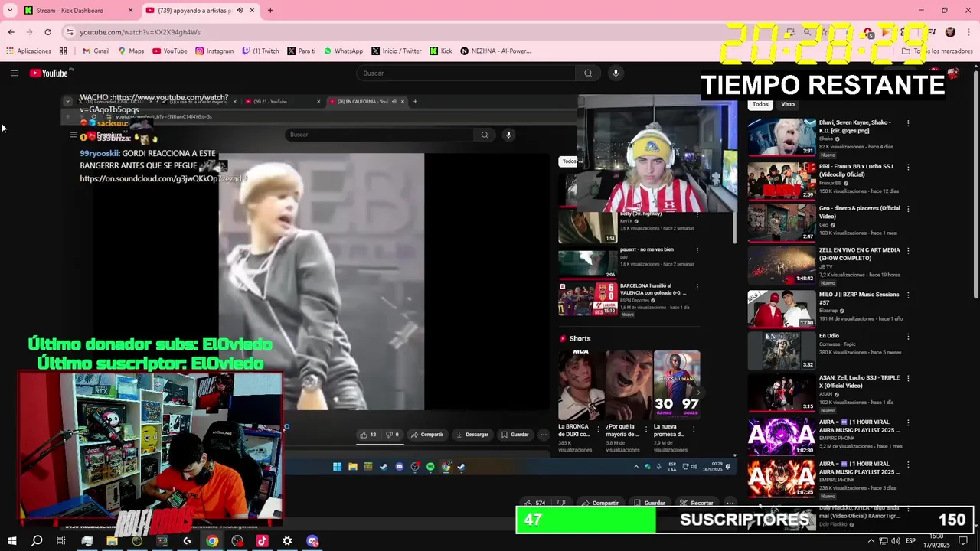Image resolution: width=980 pixels, height=551 pixels.
Task: Open more options for ASAN TRIPLE X video
Action: pyautogui.click(x=908, y=379)
